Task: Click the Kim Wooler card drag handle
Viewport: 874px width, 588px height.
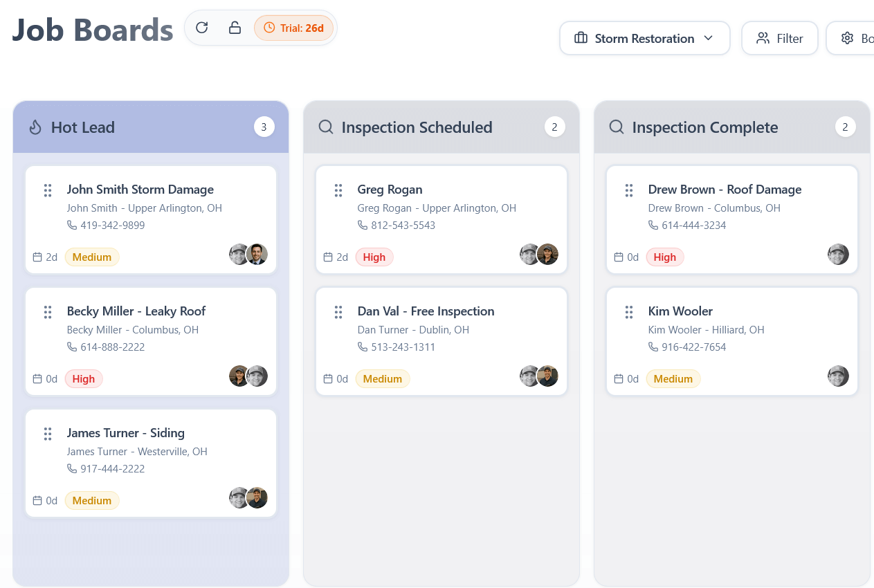Action: pos(629,312)
